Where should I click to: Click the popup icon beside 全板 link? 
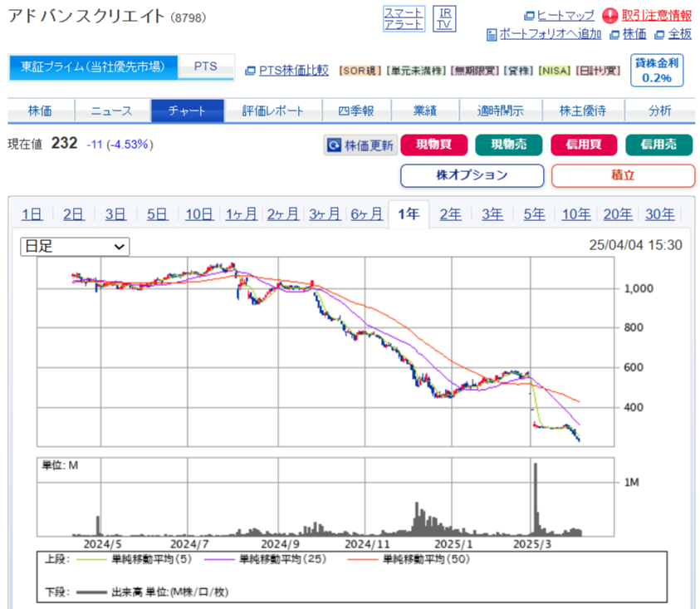(659, 35)
